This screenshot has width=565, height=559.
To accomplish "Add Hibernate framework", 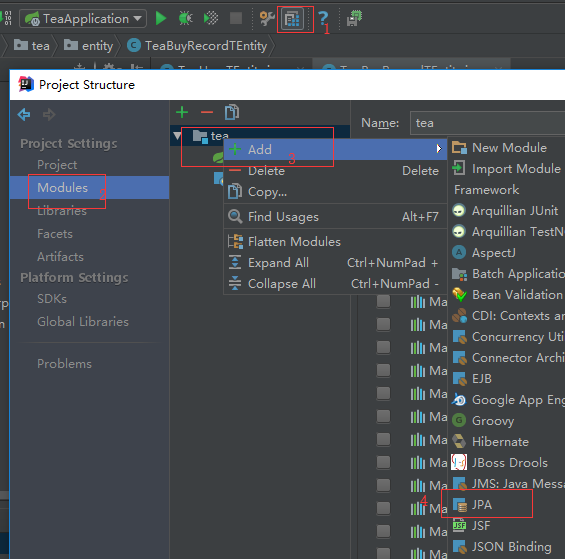I will (507, 442).
